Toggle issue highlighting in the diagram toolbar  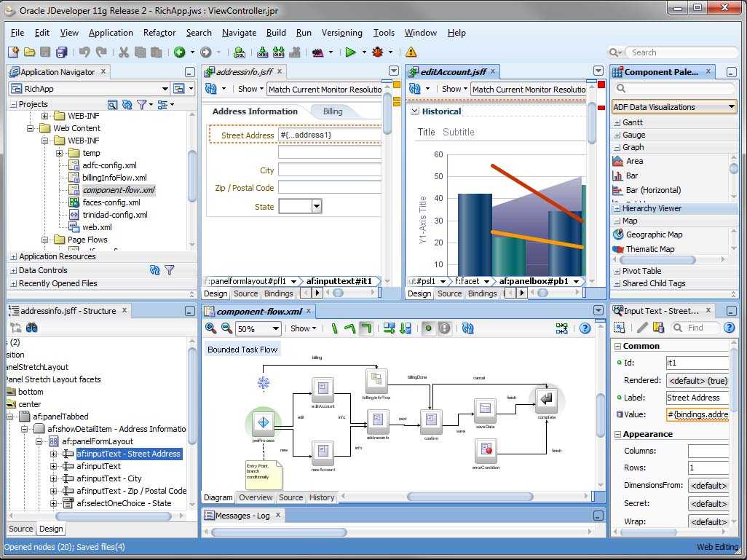tap(445, 328)
